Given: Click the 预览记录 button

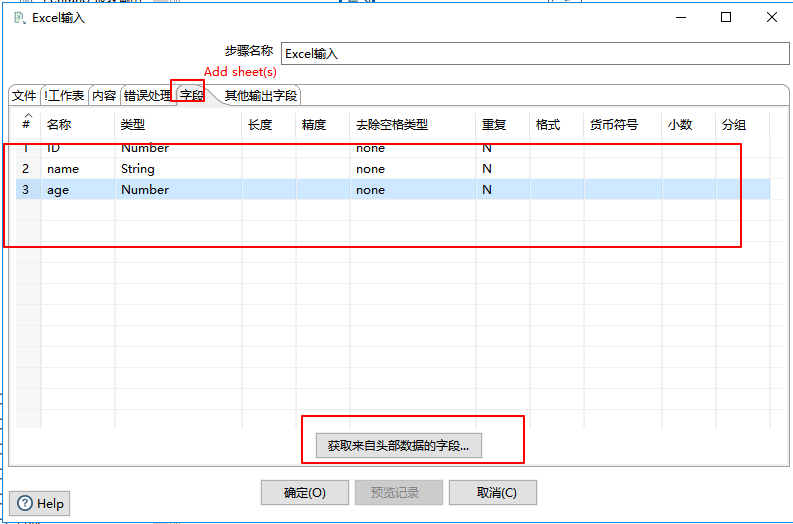Looking at the screenshot, I should [399, 493].
